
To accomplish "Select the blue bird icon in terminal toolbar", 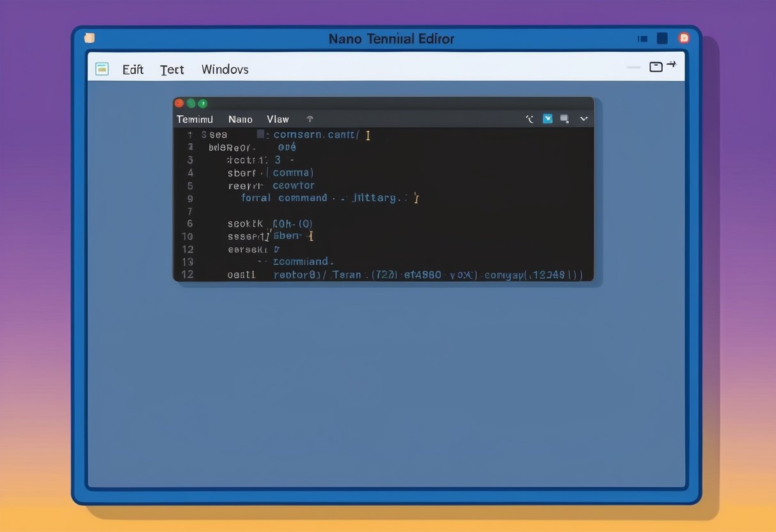I will tap(548, 118).
